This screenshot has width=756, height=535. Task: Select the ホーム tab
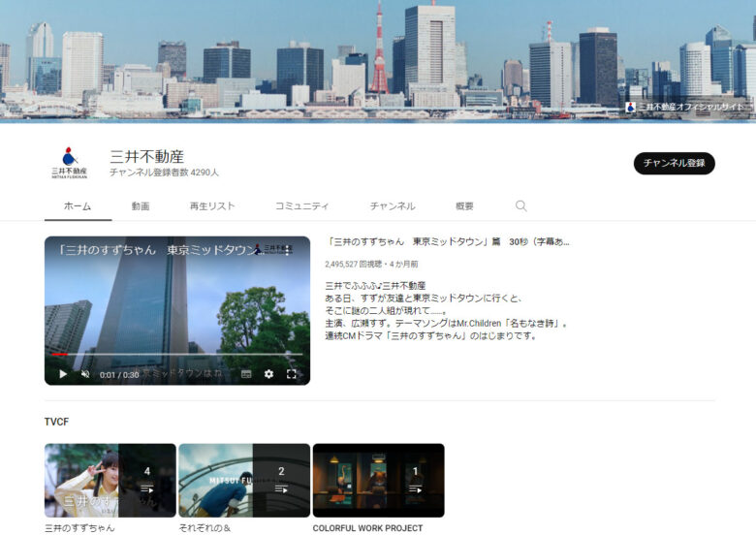point(78,206)
